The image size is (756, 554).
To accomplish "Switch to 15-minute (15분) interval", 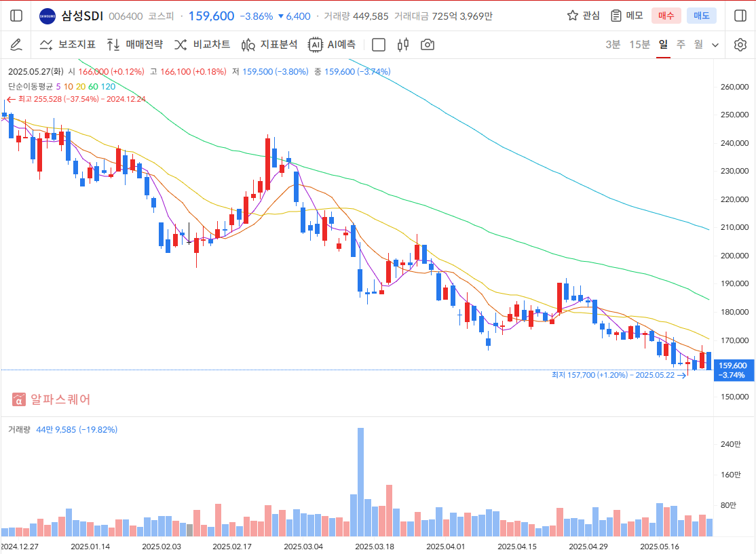I will (x=639, y=45).
